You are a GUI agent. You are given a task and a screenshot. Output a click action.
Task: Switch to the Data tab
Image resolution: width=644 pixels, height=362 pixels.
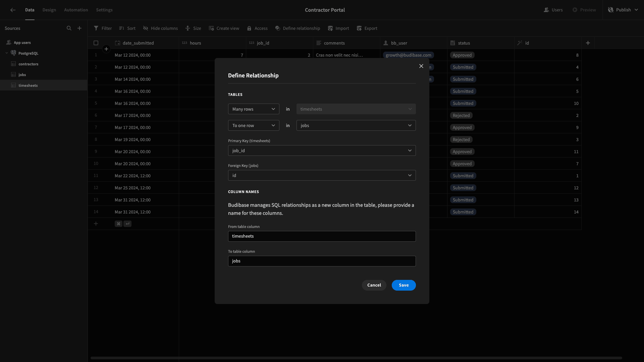(30, 10)
